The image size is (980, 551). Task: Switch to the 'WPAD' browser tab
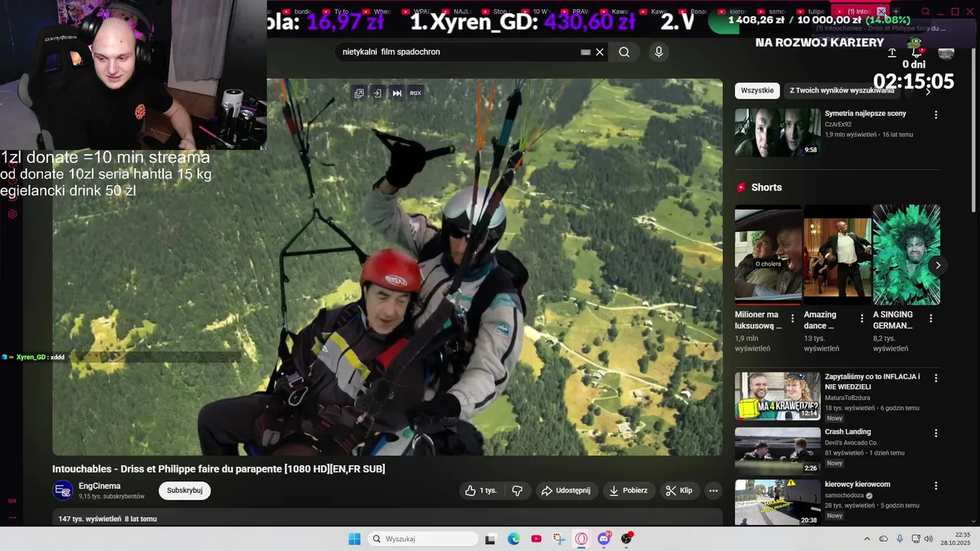[416, 11]
